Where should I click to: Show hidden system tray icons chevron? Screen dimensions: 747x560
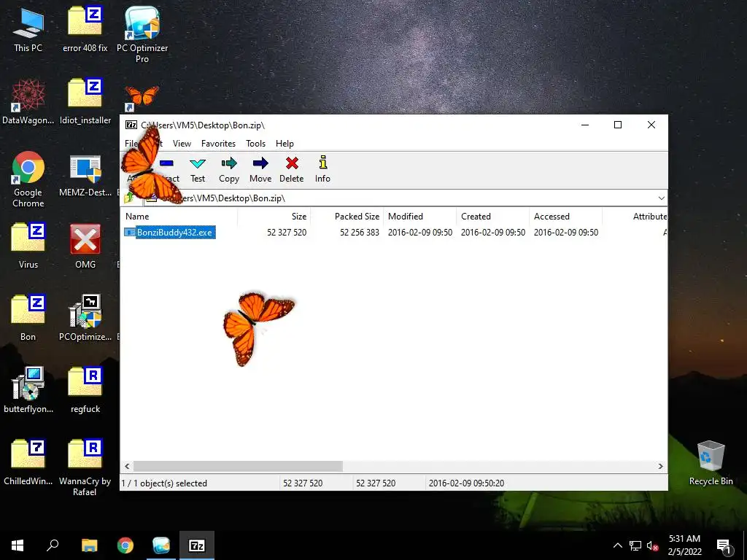point(617,545)
